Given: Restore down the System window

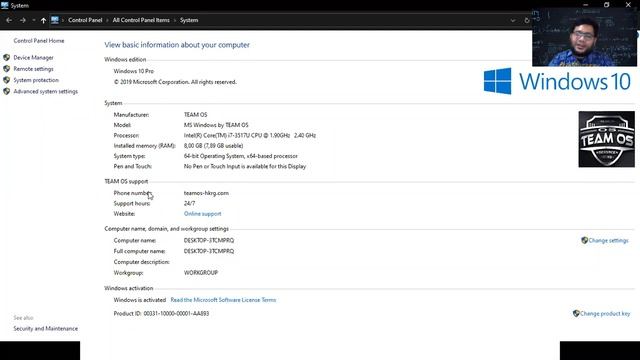Looking at the screenshot, I should click(x=607, y=5).
